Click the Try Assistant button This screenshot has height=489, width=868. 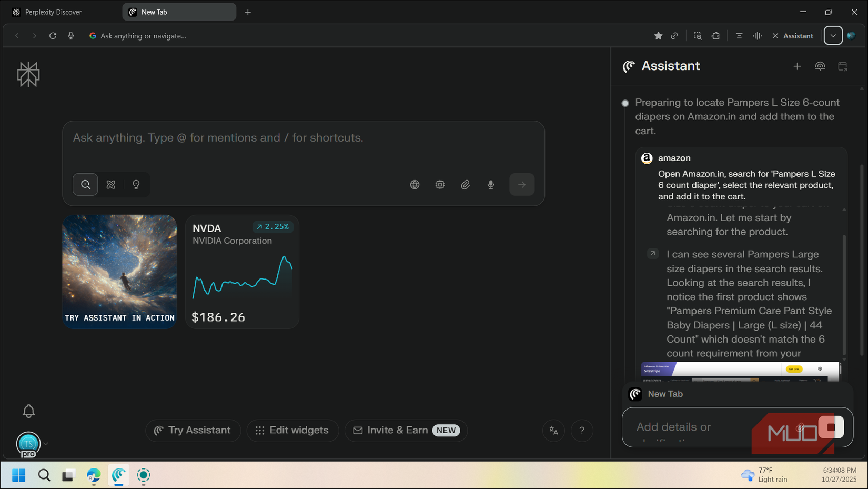[193, 431]
